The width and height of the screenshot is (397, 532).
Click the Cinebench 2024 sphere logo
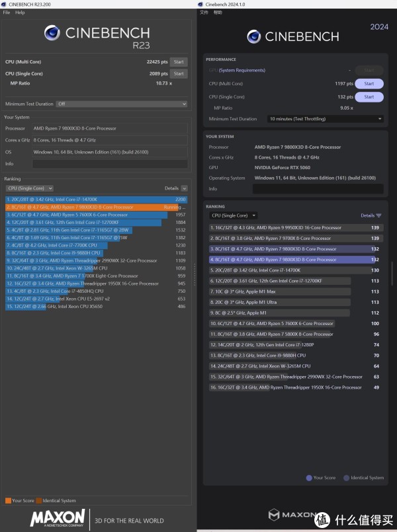(254, 36)
